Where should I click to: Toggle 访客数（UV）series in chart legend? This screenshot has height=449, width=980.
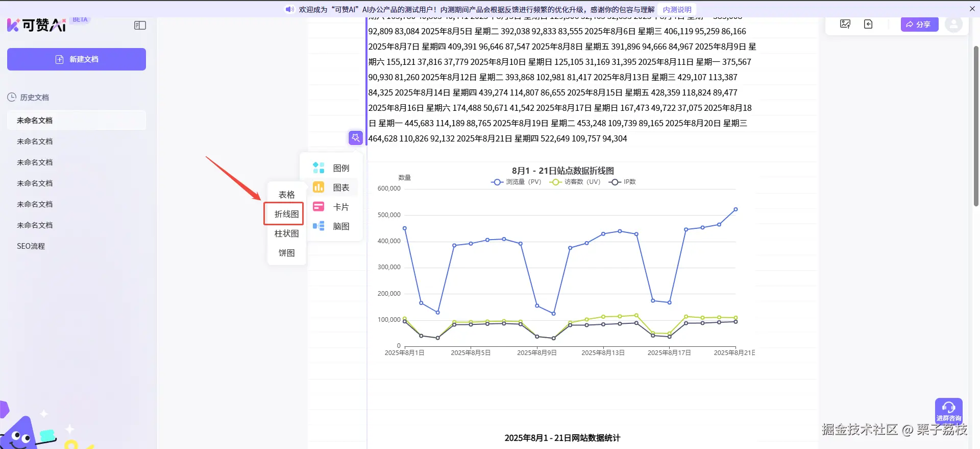(575, 182)
